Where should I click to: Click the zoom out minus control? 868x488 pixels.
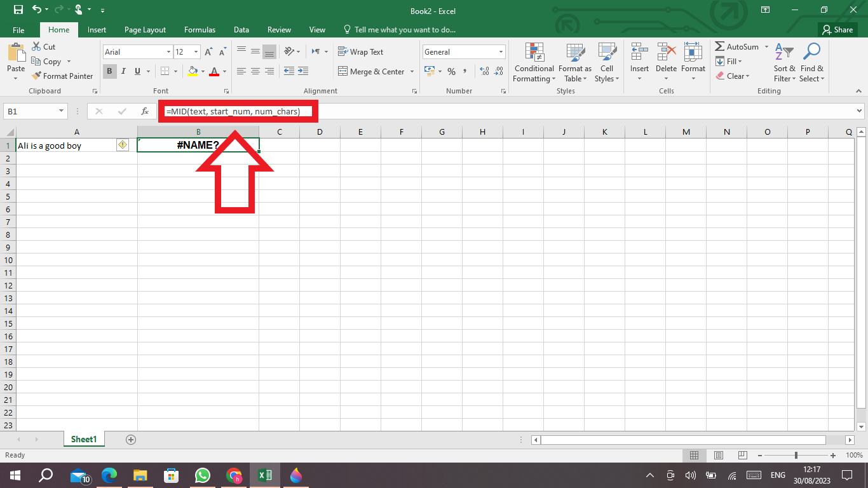(x=760, y=455)
